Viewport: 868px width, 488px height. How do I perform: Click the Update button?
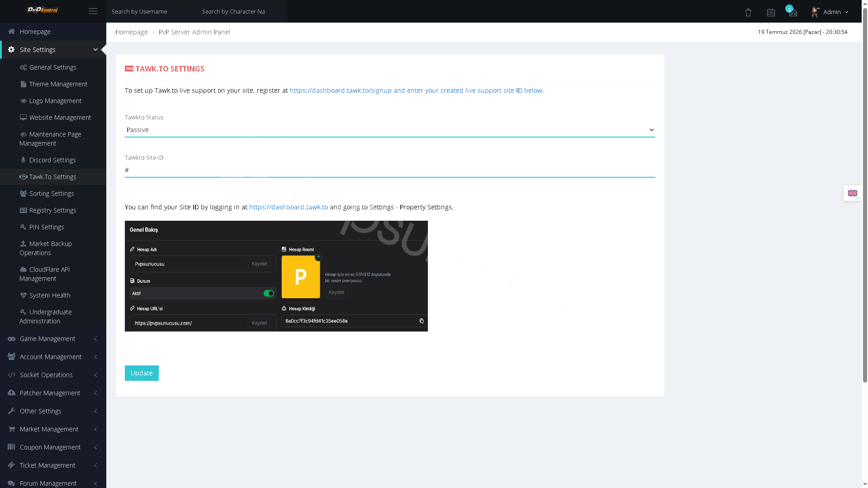142,373
